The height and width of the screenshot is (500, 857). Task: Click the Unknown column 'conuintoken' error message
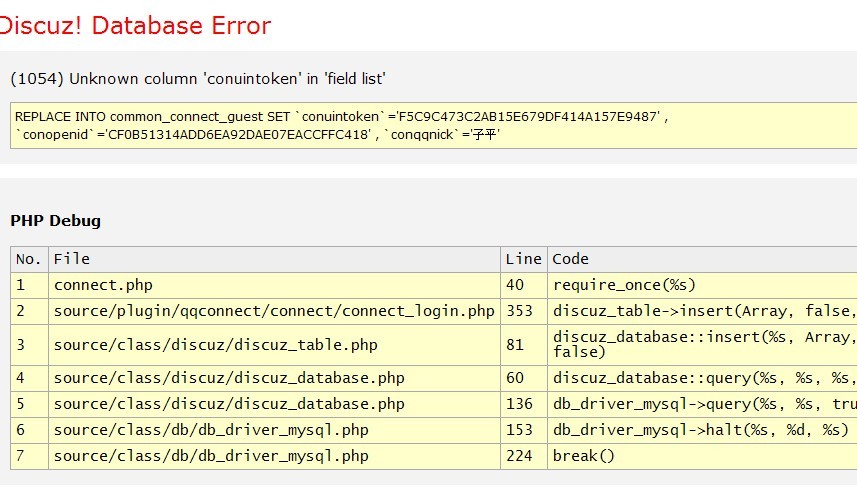[x=198, y=78]
